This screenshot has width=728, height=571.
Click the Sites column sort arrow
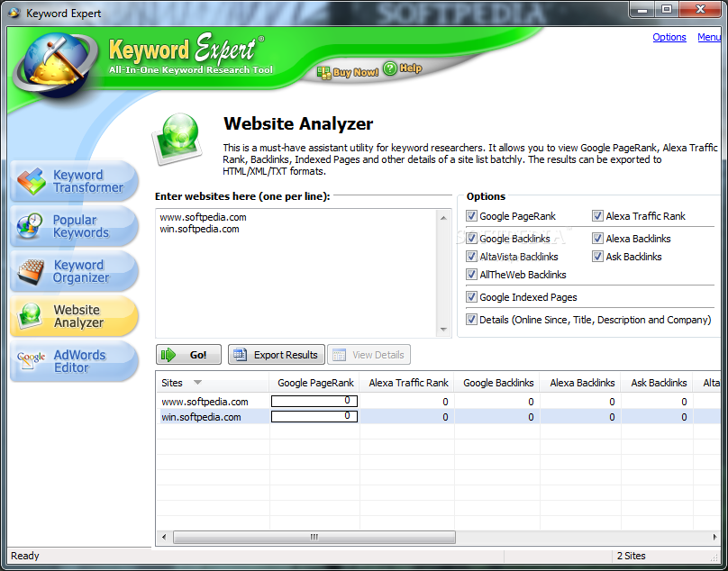[x=197, y=383]
